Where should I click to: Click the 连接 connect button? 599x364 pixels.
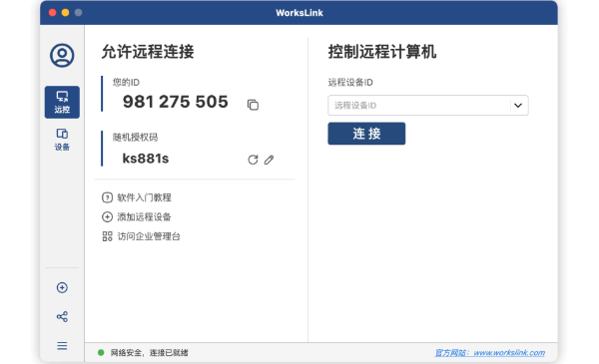point(366,134)
